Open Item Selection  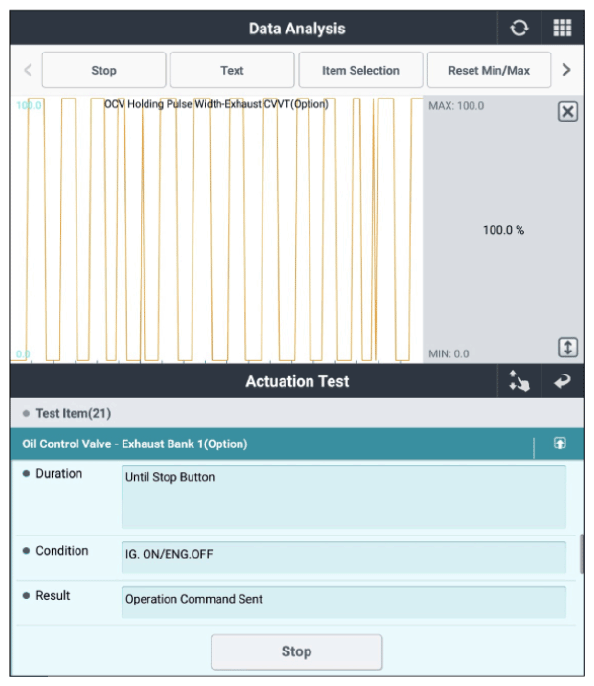[x=361, y=70]
